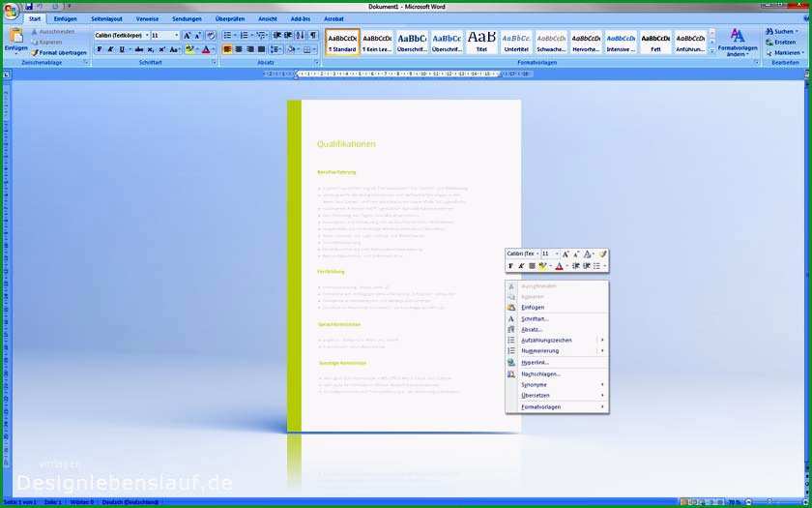Toggle paragraph marks display (¶)
The height and width of the screenshot is (508, 812).
(313, 35)
